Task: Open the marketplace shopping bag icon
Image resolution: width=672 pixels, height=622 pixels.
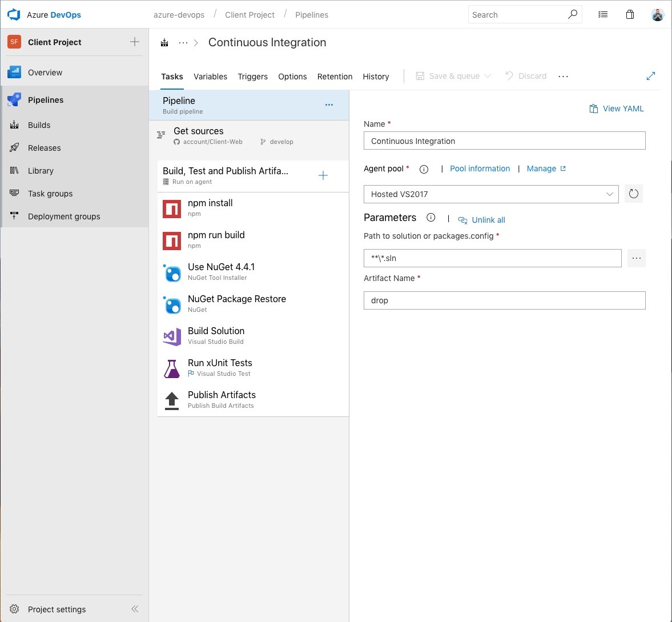Action: pyautogui.click(x=630, y=15)
